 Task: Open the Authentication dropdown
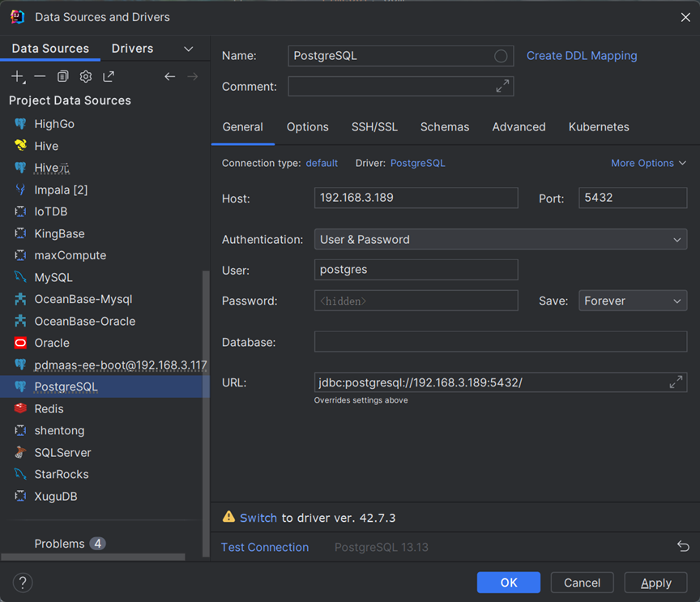point(501,240)
